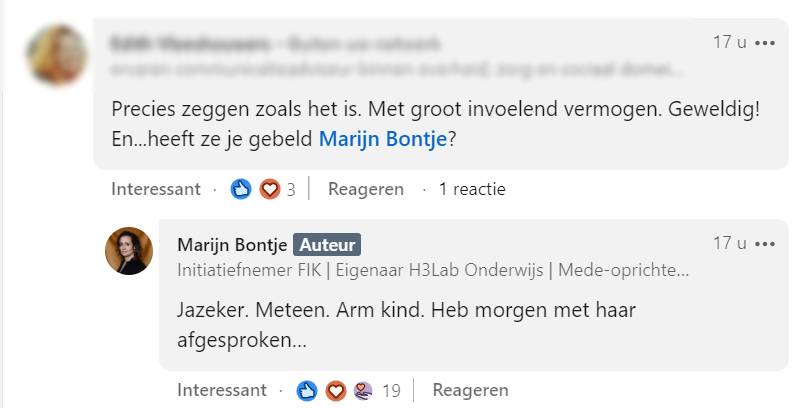The height and width of the screenshot is (408, 806).
Task: Show the 19 reactions on the reply
Action: pyautogui.click(x=391, y=390)
